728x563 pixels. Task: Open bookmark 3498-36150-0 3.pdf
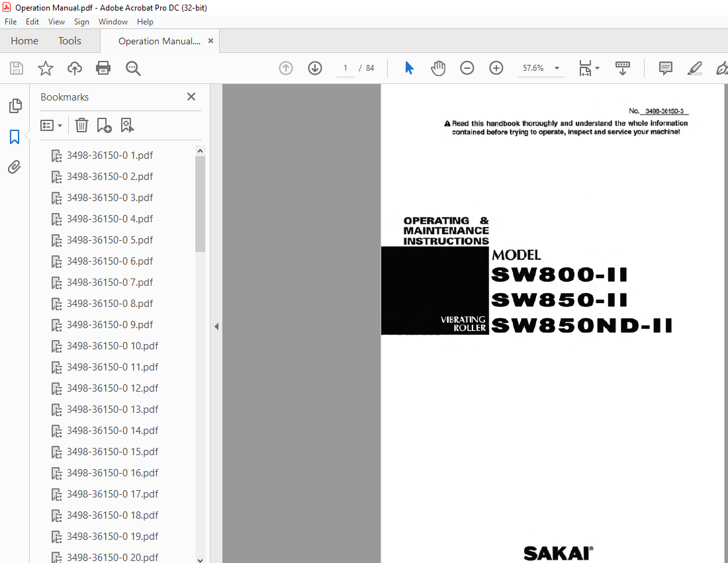pos(110,198)
